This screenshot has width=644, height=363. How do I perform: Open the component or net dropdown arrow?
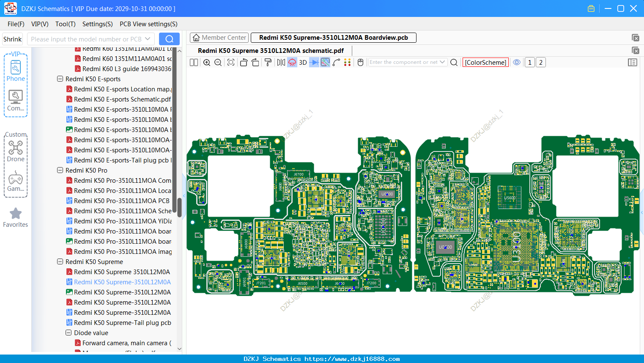point(442,62)
